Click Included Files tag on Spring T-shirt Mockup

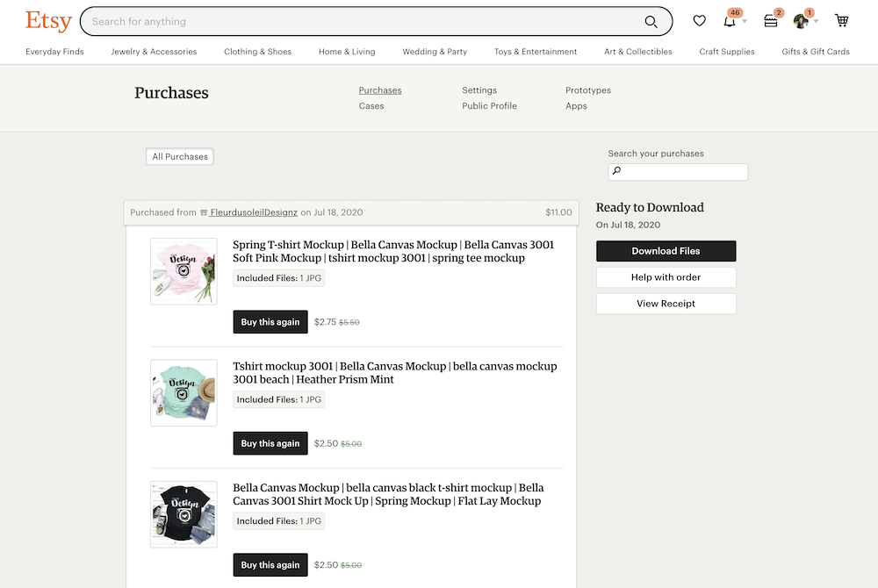tap(279, 278)
